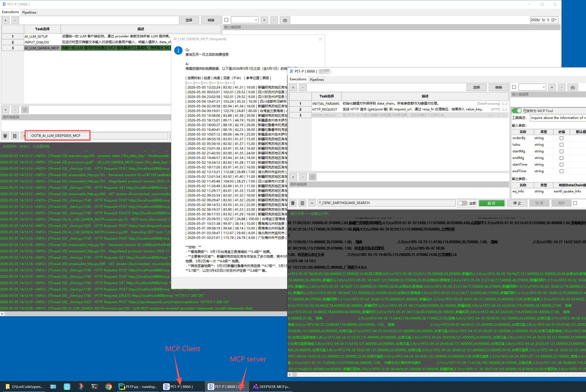
Task: Tick input toolbar checkbox in window 8888
Action: click(x=514, y=87)
